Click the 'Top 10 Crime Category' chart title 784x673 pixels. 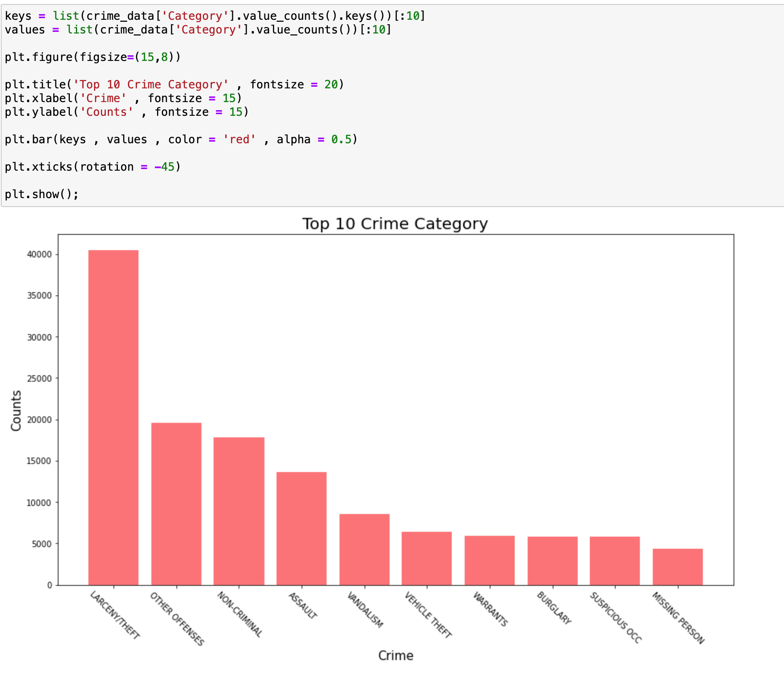tap(395, 224)
